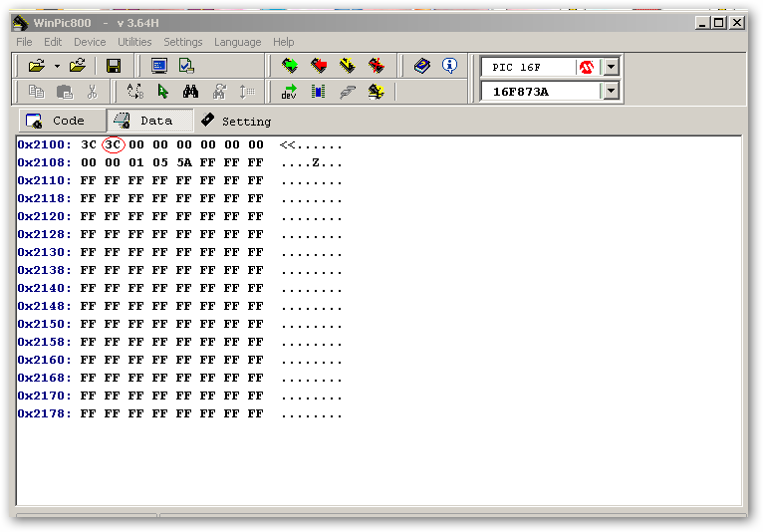Maximize the WinPic800 window
Screen dimensions: 763x532
pyautogui.click(x=719, y=22)
